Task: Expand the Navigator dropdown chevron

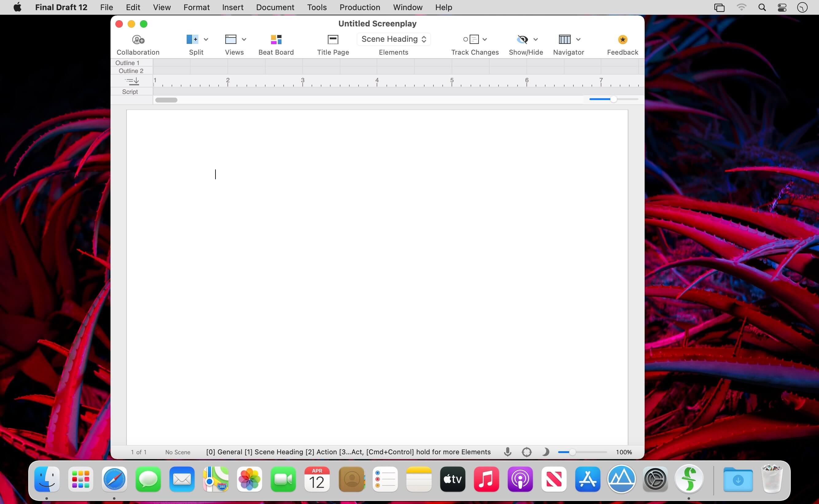Action: pos(578,39)
